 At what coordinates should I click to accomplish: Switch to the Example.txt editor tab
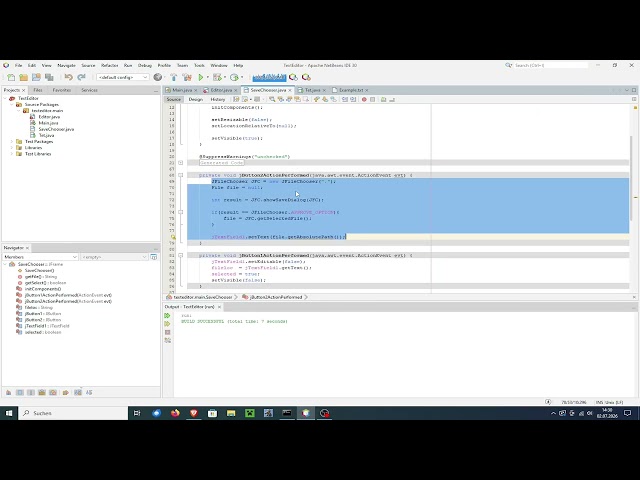pyautogui.click(x=351, y=90)
